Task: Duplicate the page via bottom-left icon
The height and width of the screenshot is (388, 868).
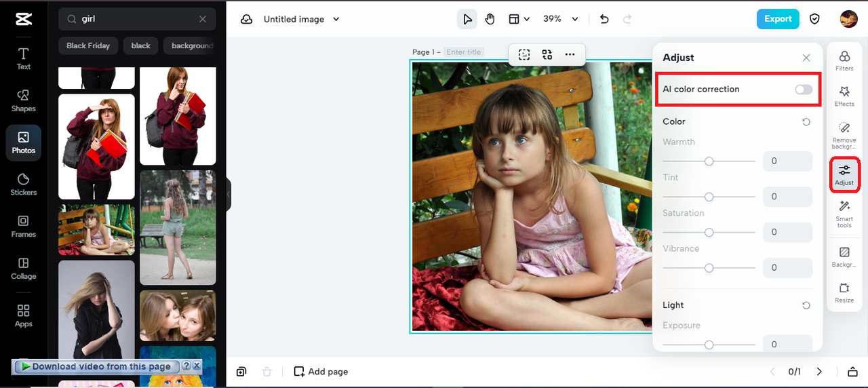Action: click(x=241, y=371)
